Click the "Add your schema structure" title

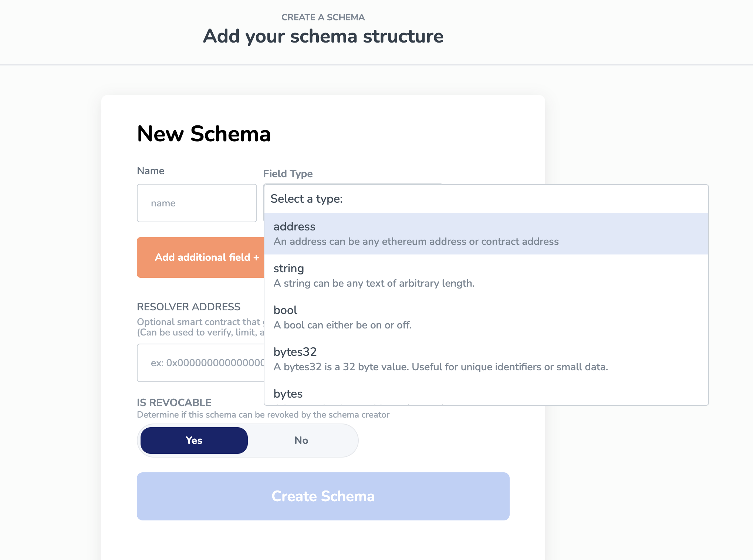tap(323, 36)
